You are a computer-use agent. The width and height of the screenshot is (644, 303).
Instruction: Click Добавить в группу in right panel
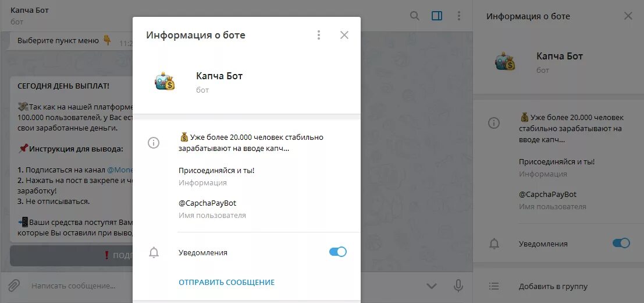(x=553, y=287)
